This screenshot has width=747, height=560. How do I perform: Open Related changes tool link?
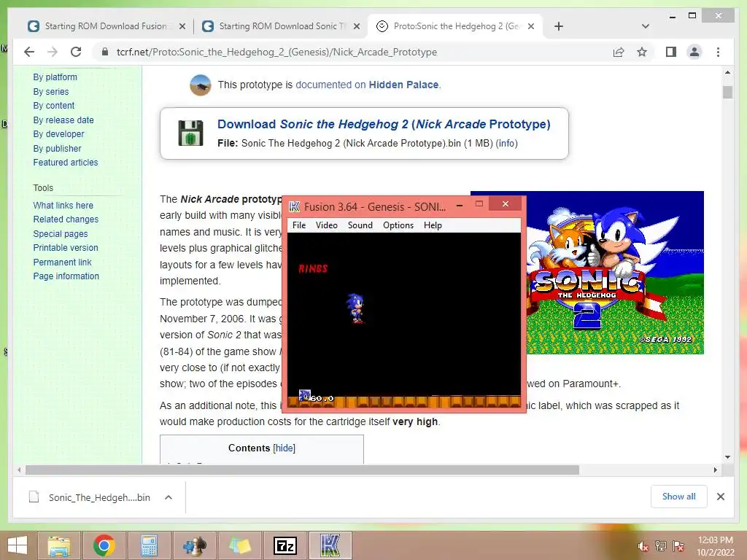66,219
